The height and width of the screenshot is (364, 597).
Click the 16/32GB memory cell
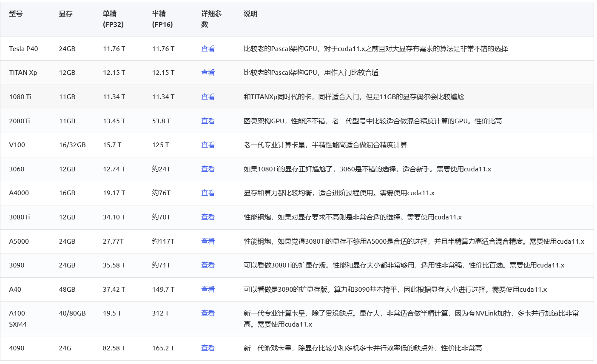click(72, 145)
